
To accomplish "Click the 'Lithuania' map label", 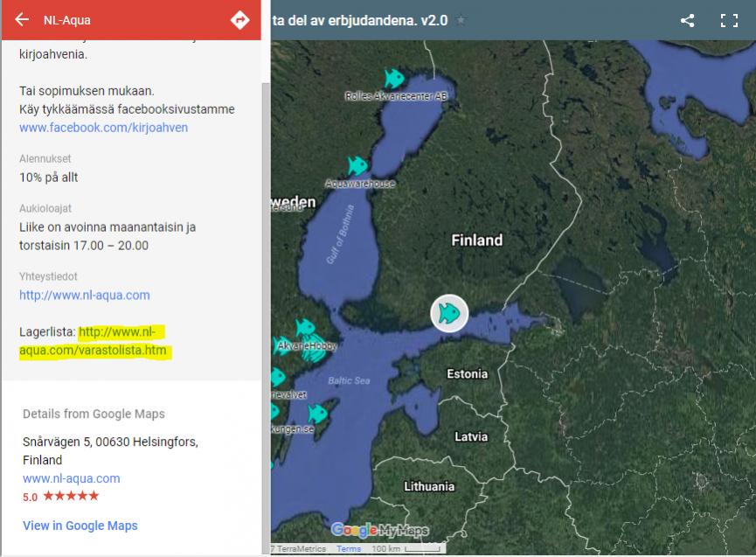I will [429, 486].
